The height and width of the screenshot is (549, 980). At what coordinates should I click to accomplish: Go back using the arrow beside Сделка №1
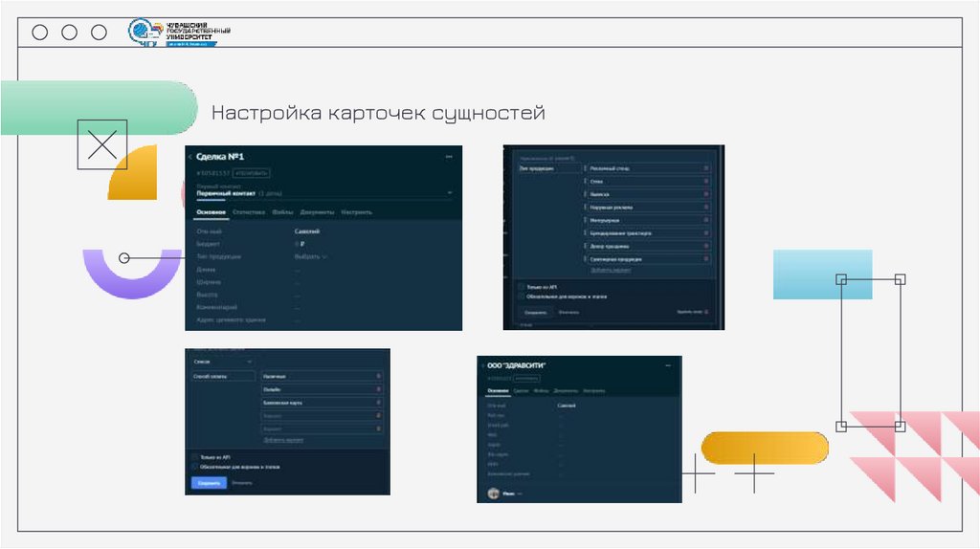[x=190, y=157]
